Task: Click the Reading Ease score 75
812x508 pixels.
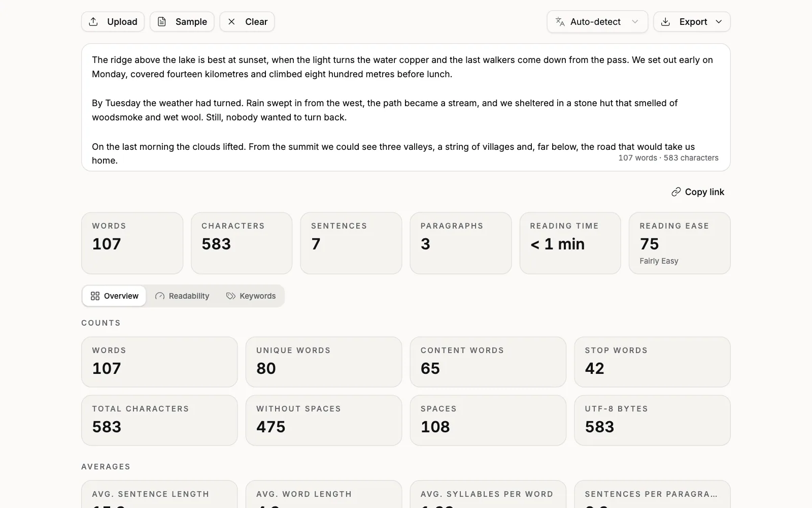Action: coord(649,244)
